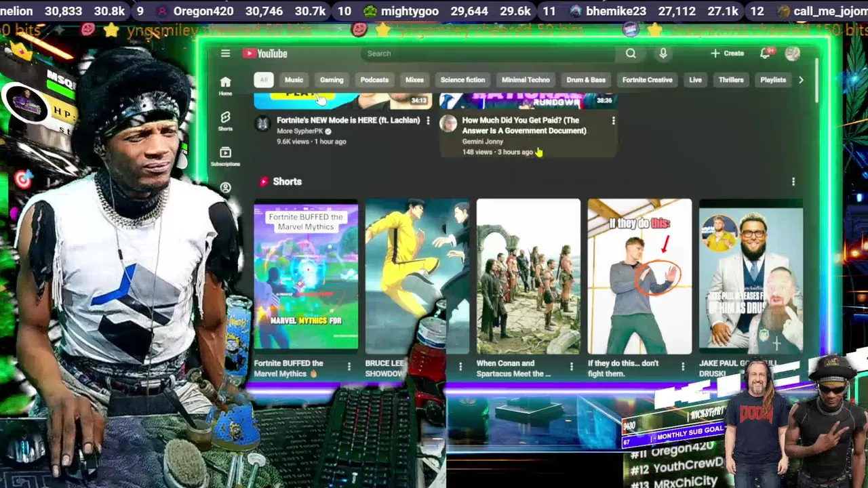Viewport: 868px width, 488px height.
Task: Open the Jake Paul short thumbnail
Action: [751, 278]
